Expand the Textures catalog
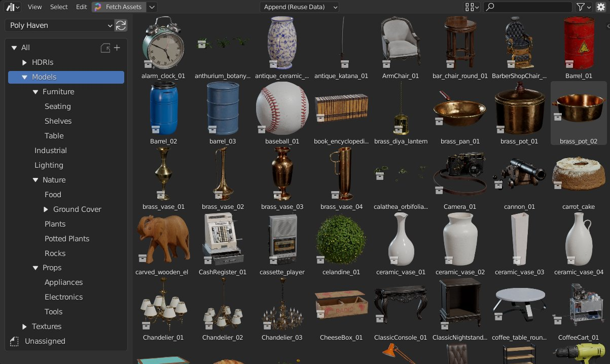Image resolution: width=610 pixels, height=364 pixels. point(24,326)
